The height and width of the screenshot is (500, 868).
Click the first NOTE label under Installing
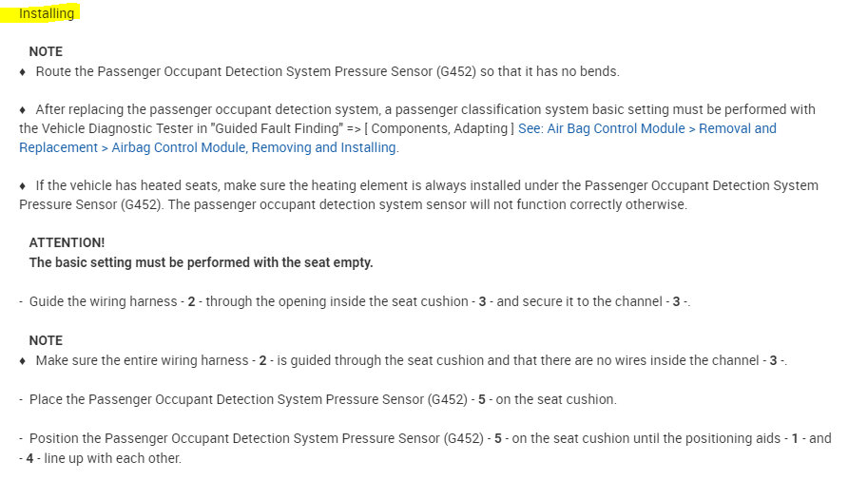point(46,51)
